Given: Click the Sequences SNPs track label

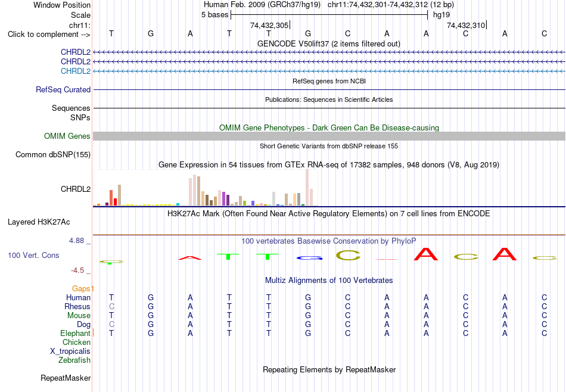Looking at the screenshot, I should pyautogui.click(x=71, y=113).
